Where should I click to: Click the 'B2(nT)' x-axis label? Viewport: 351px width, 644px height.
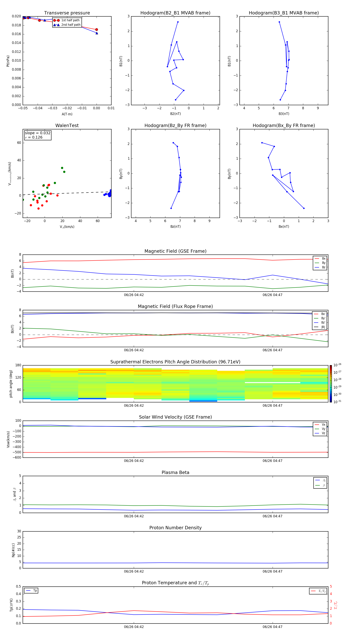coord(175,114)
